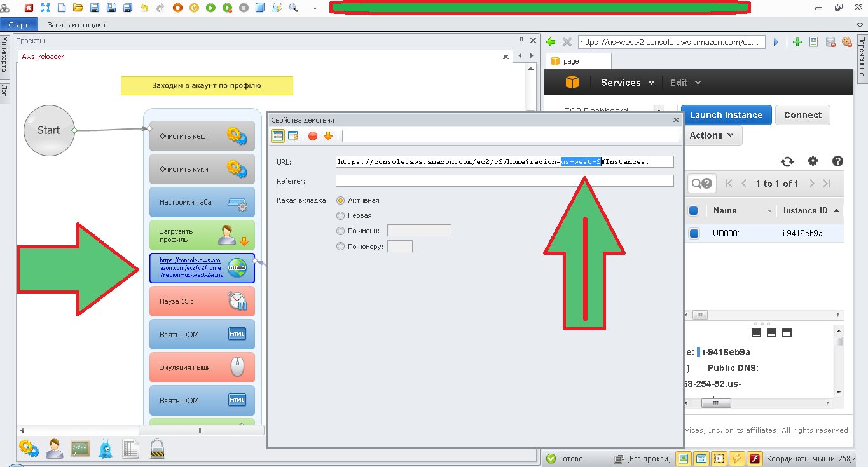Select the 'Активная' tab radio option

(x=341, y=200)
